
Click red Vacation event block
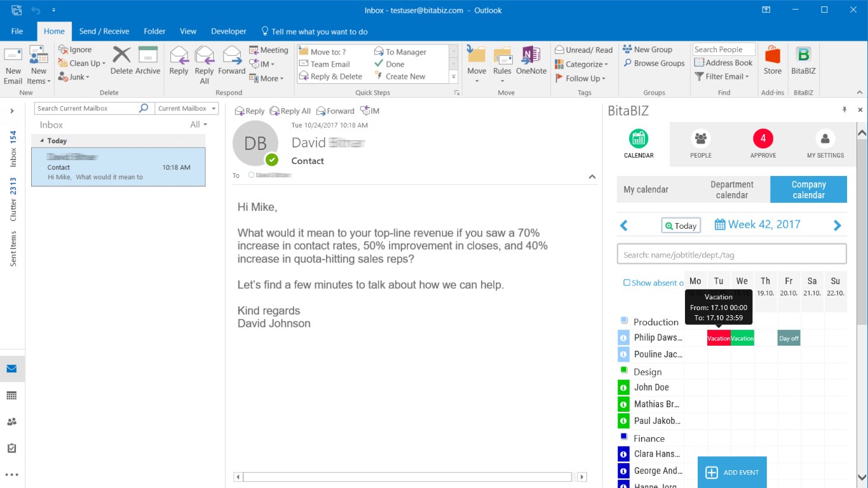pos(719,338)
